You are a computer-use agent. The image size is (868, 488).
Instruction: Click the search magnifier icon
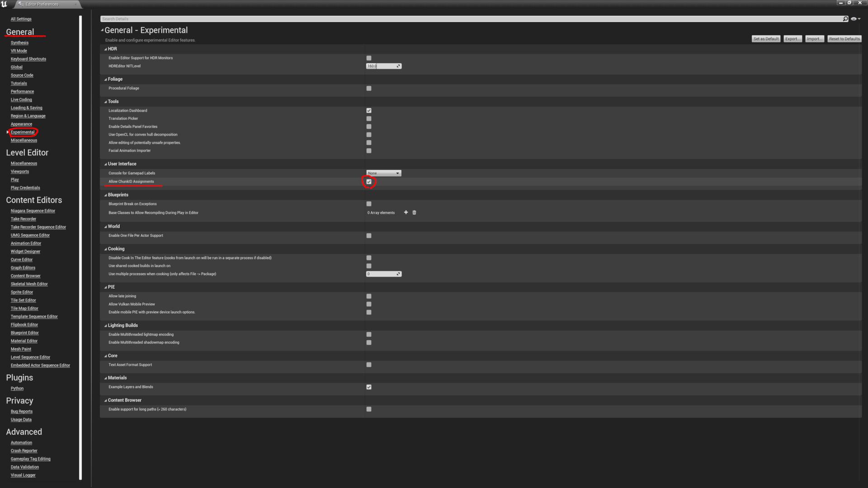click(x=845, y=19)
